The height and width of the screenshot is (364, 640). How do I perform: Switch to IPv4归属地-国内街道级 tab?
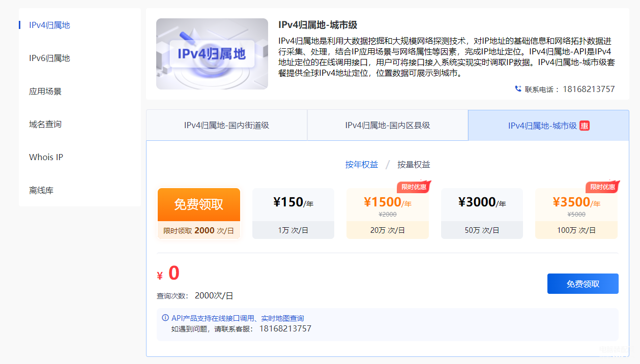pos(226,125)
